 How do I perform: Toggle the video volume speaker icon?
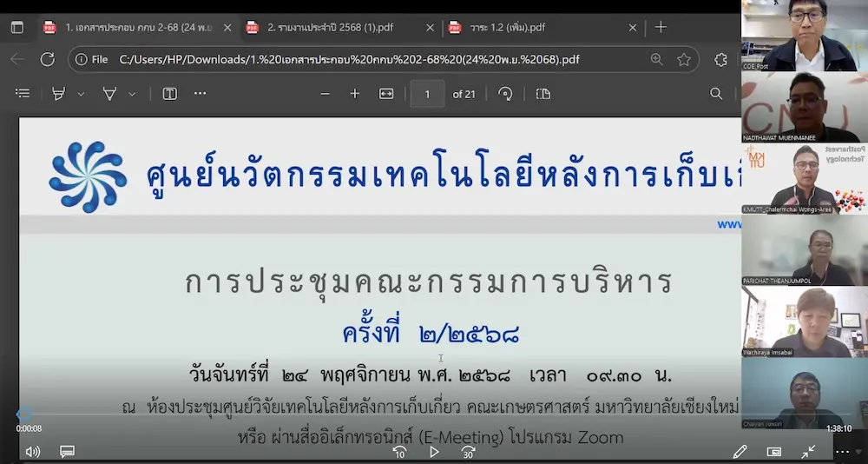pos(32,452)
